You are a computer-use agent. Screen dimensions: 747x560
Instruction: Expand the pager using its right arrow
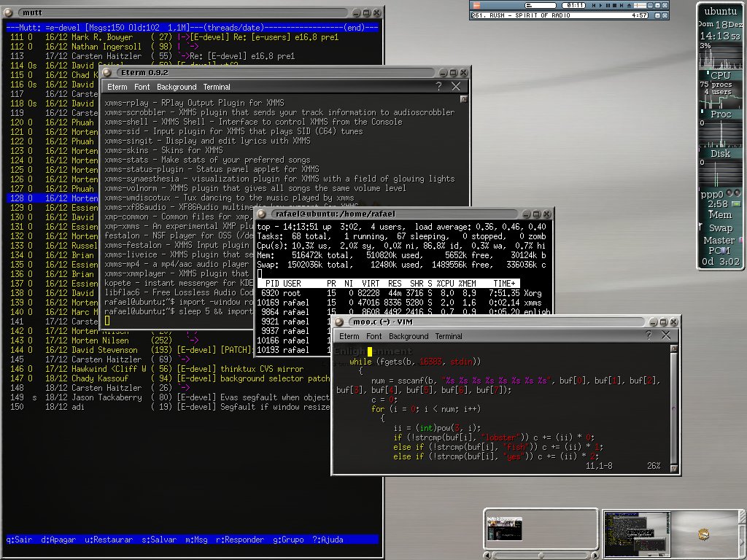[741, 542]
